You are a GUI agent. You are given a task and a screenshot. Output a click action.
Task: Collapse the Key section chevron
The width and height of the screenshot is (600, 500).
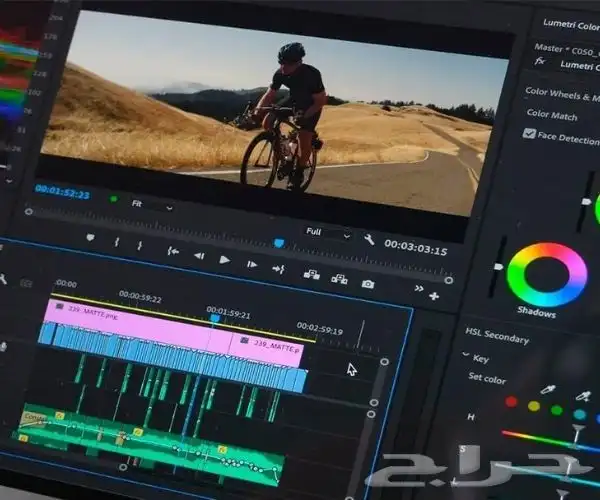(466, 355)
